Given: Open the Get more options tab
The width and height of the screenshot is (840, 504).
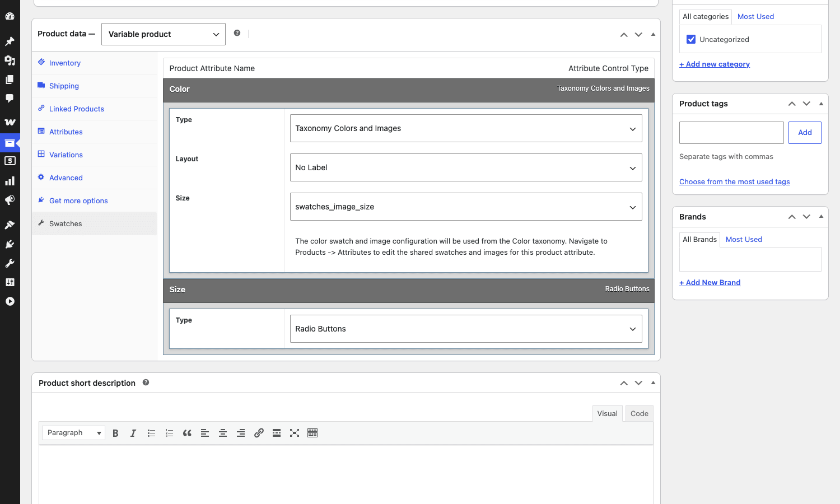Looking at the screenshot, I should 95,200.
